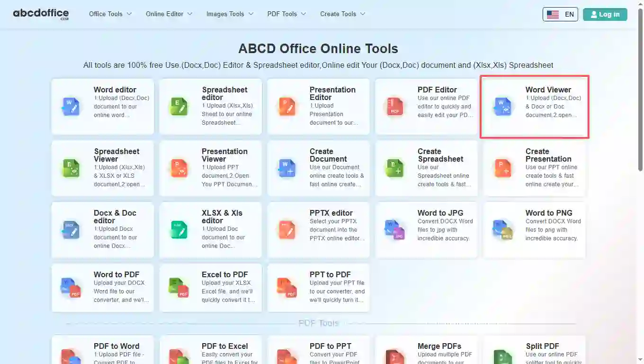The image size is (644, 364).
Task: Click the Create Spreadsheet card icon
Action: [394, 168]
